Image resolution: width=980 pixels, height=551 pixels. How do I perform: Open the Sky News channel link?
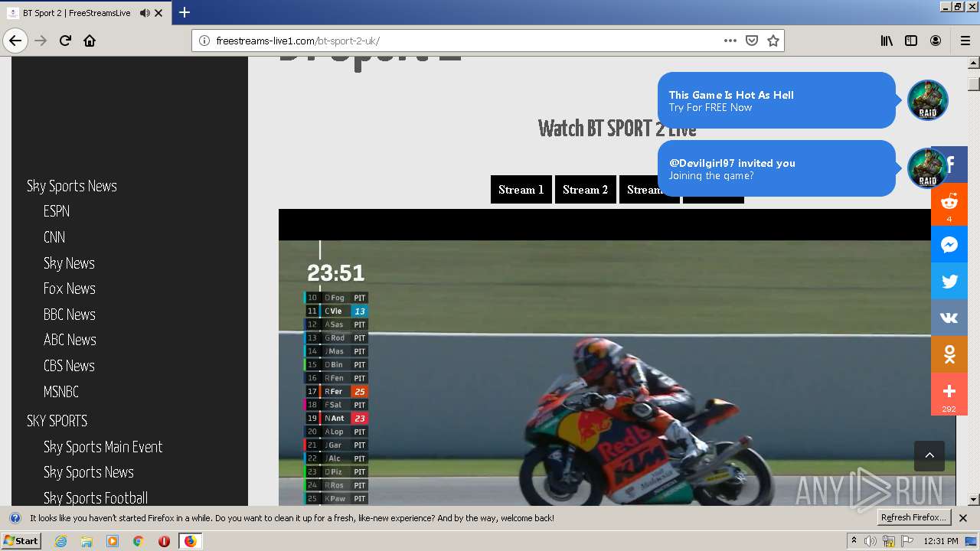[69, 263]
